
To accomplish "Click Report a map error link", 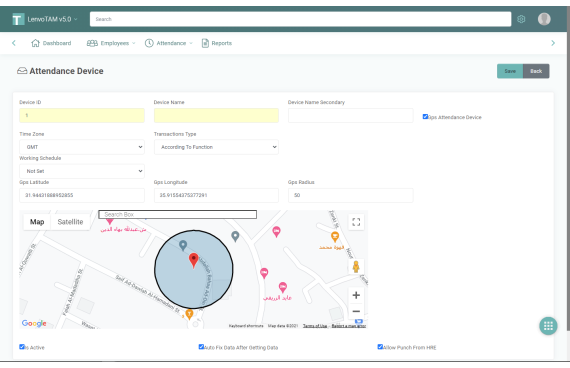I will coord(349,326).
